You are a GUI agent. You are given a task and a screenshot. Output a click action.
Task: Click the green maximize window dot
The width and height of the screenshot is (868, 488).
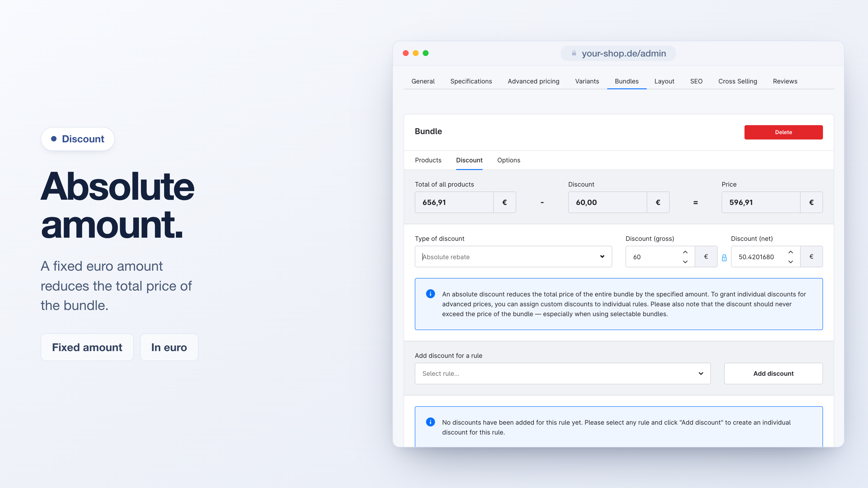[x=426, y=53]
